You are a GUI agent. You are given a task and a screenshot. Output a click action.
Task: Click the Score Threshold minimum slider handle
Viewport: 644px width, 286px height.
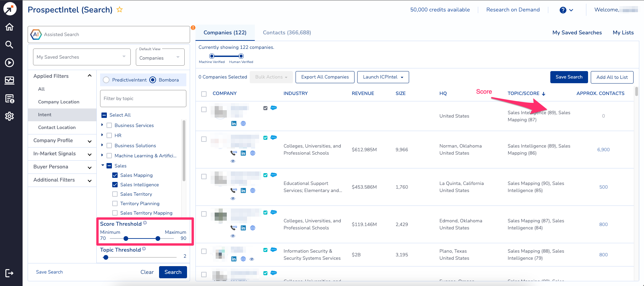(126, 239)
